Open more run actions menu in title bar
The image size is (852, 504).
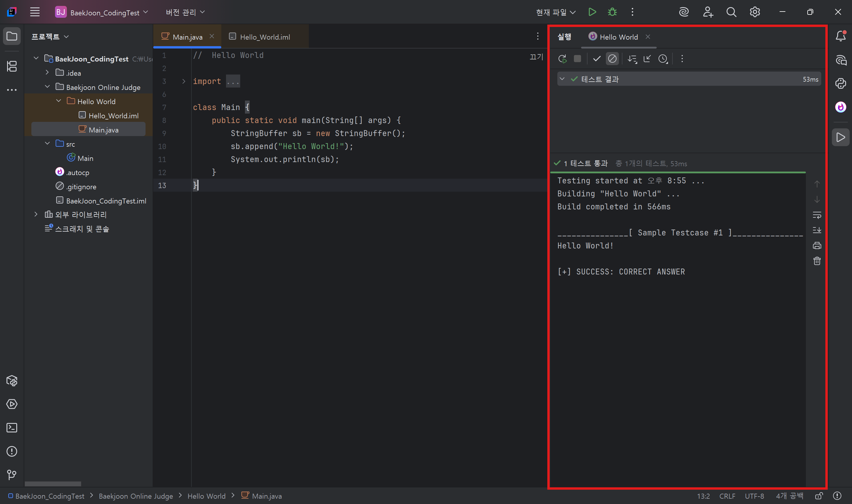point(632,12)
